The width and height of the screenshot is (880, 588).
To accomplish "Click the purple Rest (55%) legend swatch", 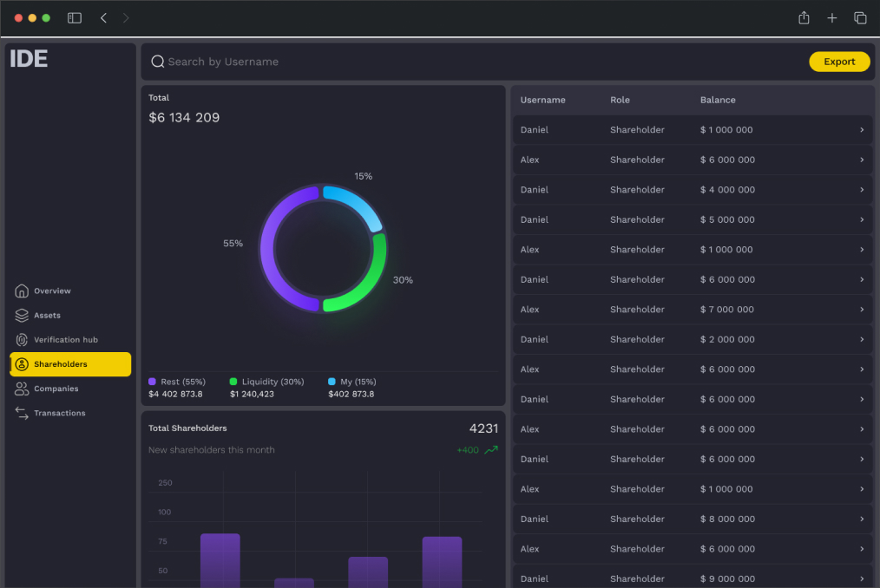I will click(152, 382).
